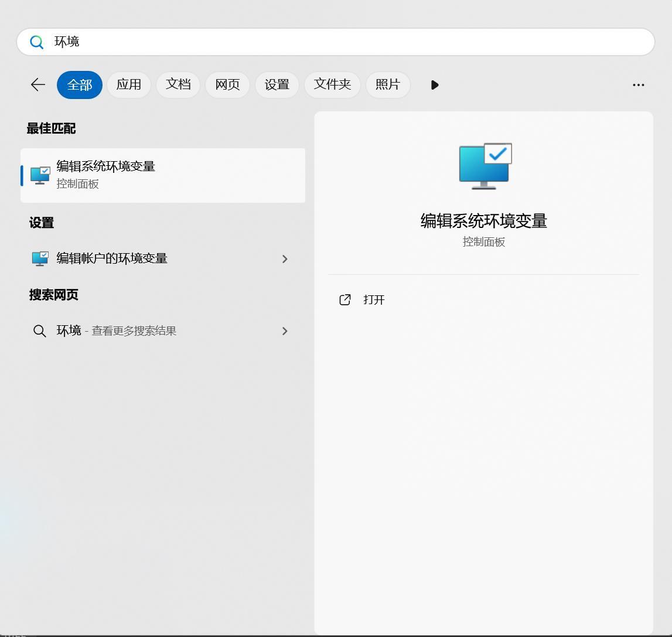
Task: Click the open-in-new-window icon beside 打开
Action: pyautogui.click(x=345, y=299)
